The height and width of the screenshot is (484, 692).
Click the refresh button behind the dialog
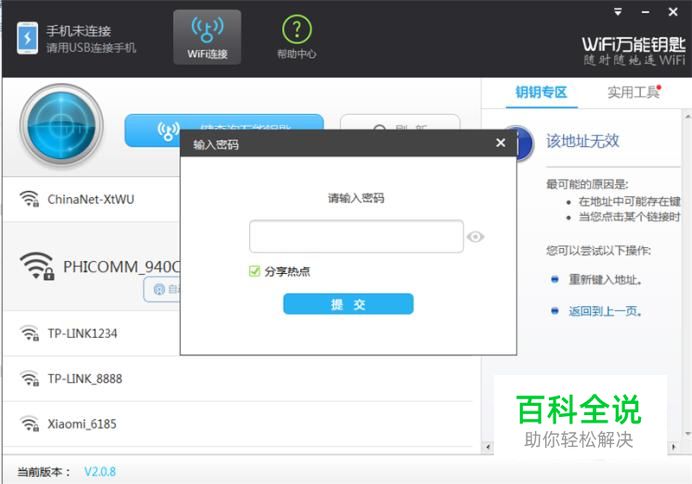tap(400, 122)
